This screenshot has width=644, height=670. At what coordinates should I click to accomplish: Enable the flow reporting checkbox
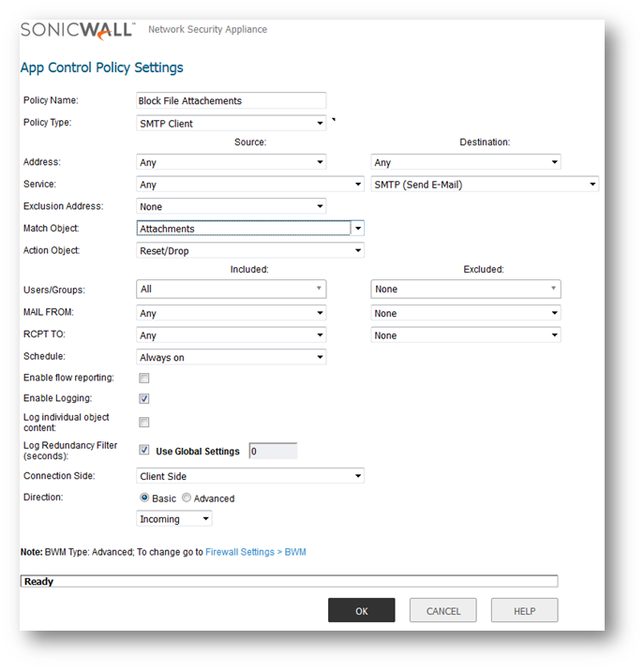click(x=144, y=378)
